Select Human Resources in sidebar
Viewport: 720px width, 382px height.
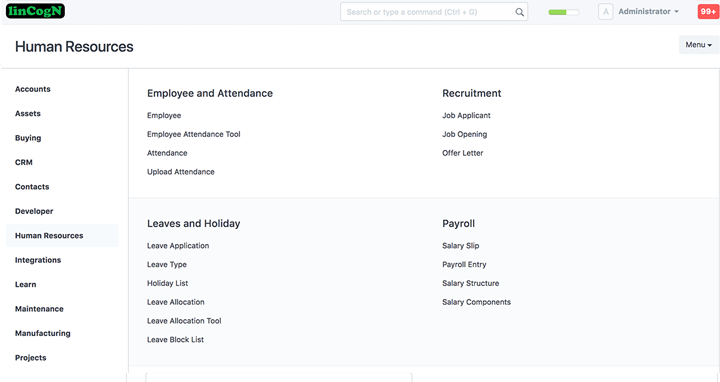point(62,236)
